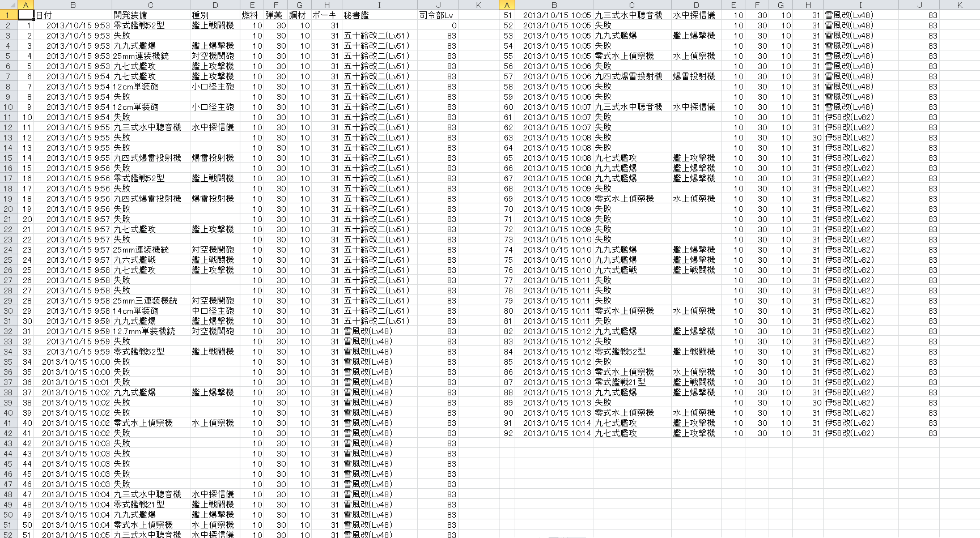Select 九六式艦戦 cell in row 25

151,260
